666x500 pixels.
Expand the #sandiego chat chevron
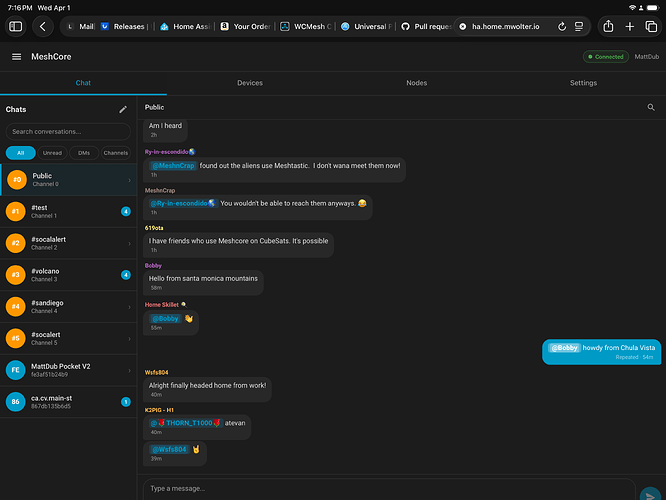[x=129, y=307]
